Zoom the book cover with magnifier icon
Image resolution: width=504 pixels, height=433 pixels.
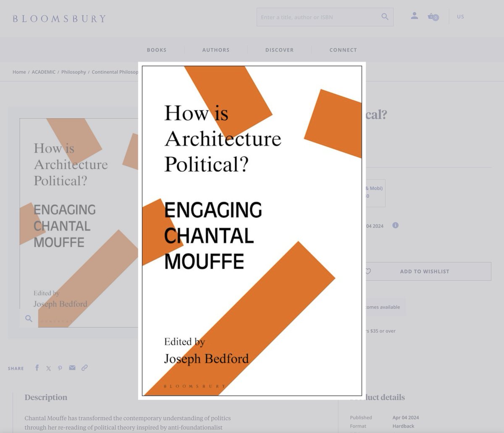(x=28, y=319)
